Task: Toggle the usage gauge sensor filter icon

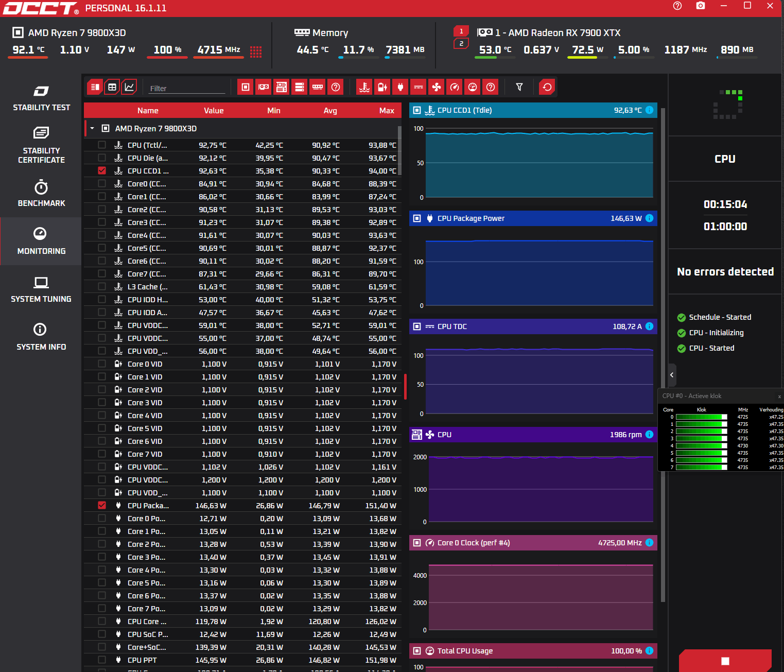Action: point(473,87)
